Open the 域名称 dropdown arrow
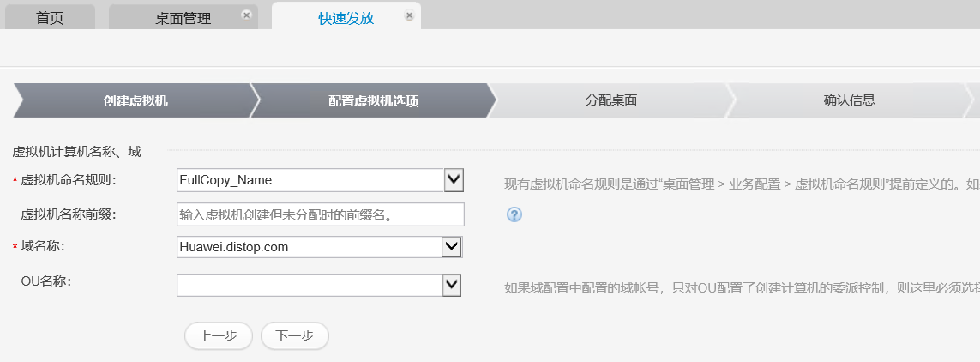 (451, 247)
